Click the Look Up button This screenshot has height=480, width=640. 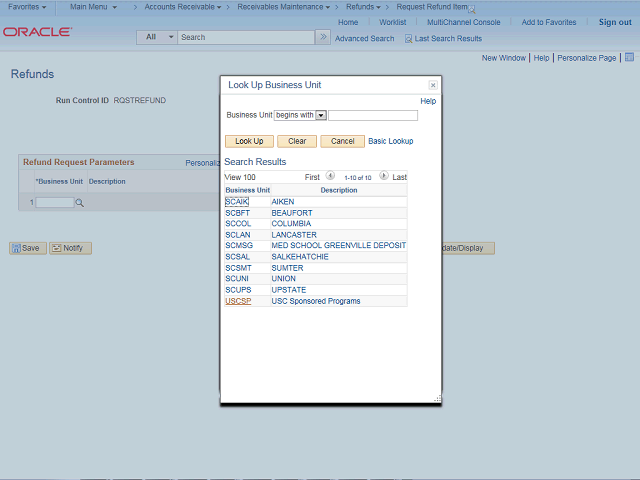point(249,141)
